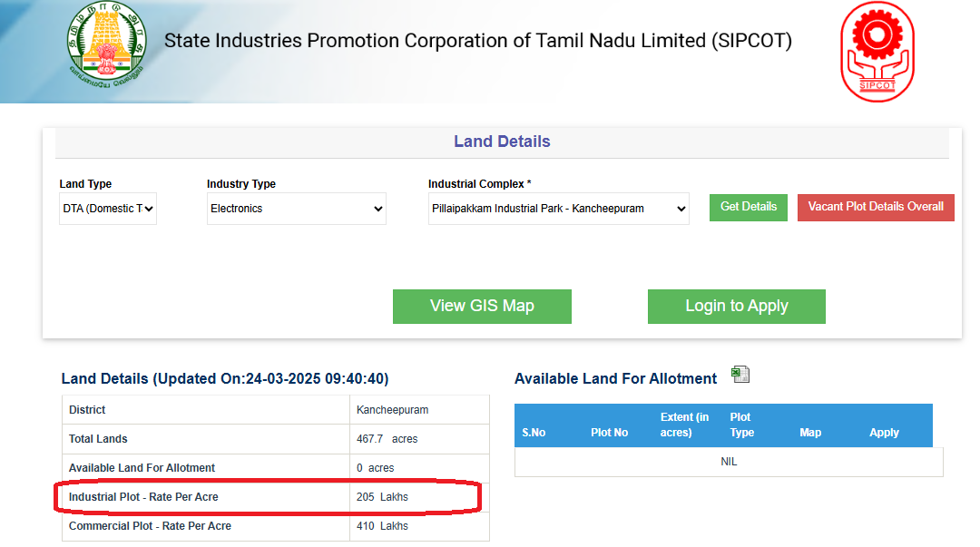980x547 pixels.
Task: Select the Plot No column header
Action: 610,433
